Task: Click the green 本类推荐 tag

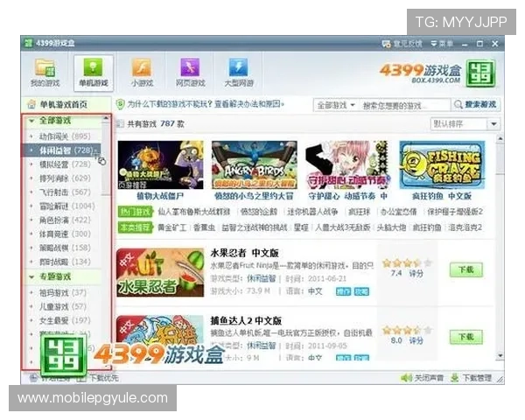Action: tap(136, 227)
